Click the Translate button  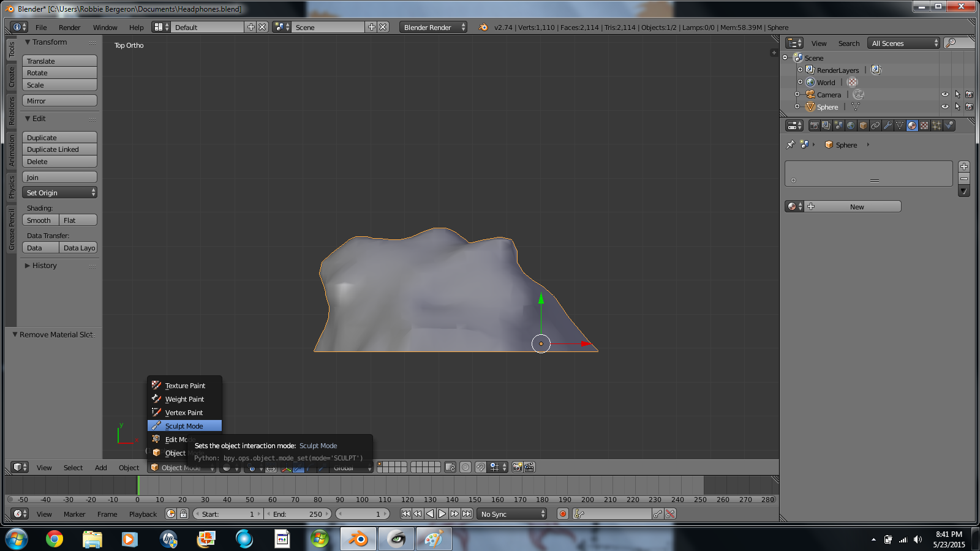point(60,61)
